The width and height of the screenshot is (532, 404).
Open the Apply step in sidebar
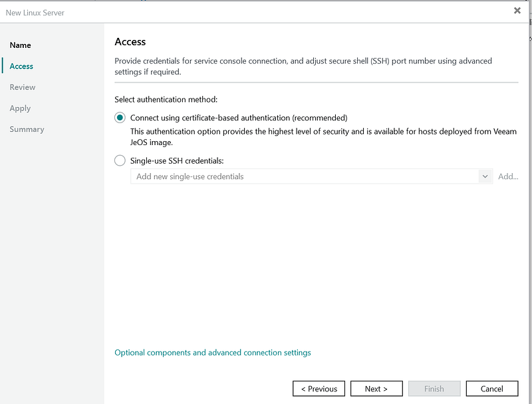point(20,108)
